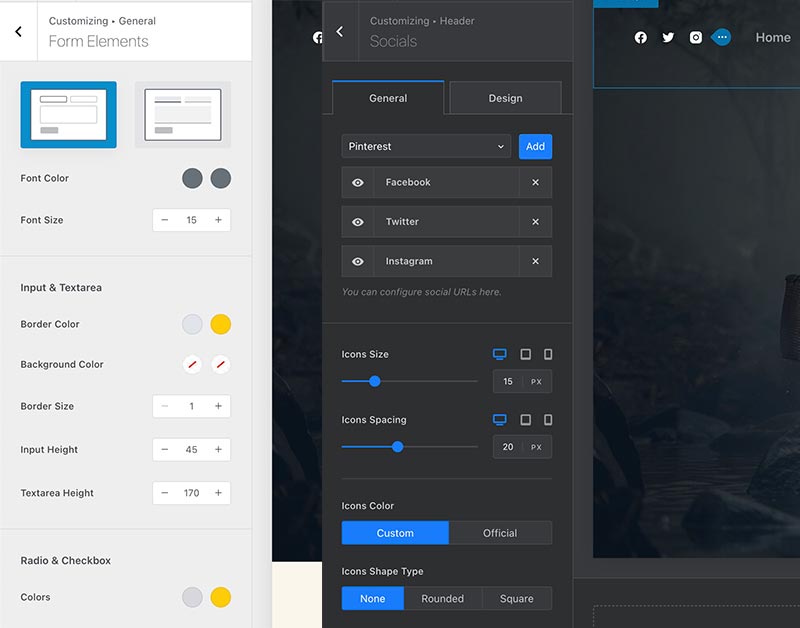Decrease Input Height value

coord(164,449)
